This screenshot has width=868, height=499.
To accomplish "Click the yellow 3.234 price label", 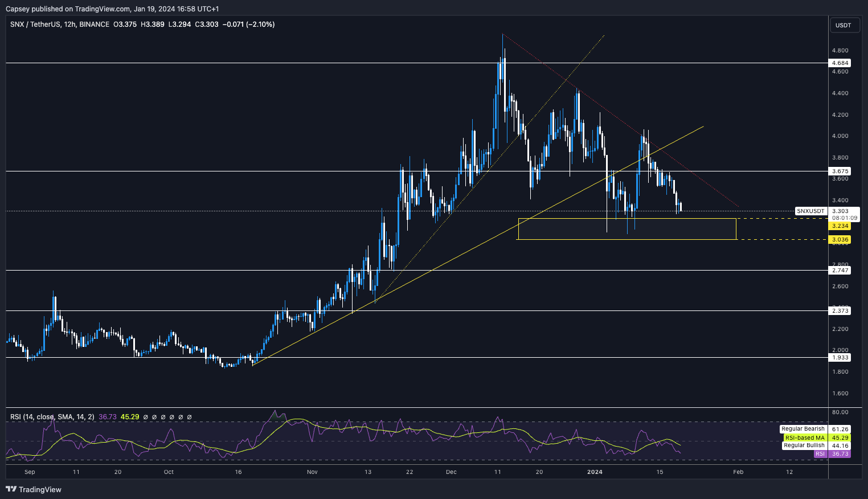I will point(841,226).
